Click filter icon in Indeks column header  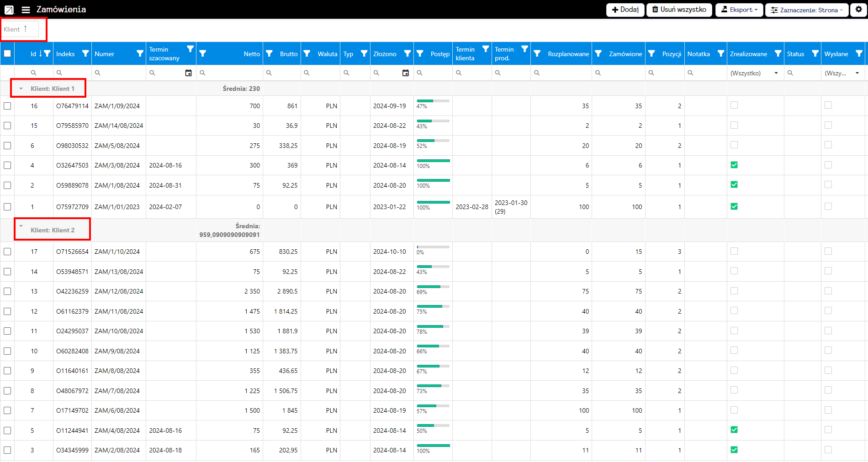pyautogui.click(x=85, y=53)
